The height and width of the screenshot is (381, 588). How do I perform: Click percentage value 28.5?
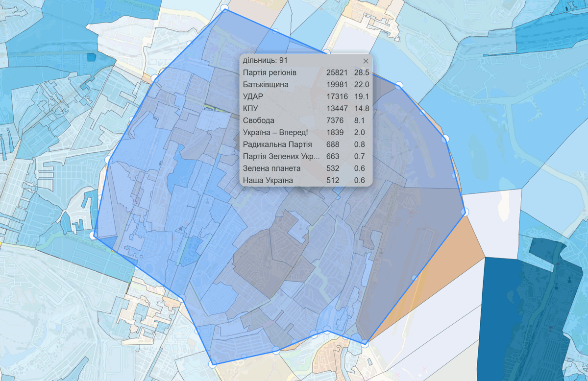(x=362, y=72)
